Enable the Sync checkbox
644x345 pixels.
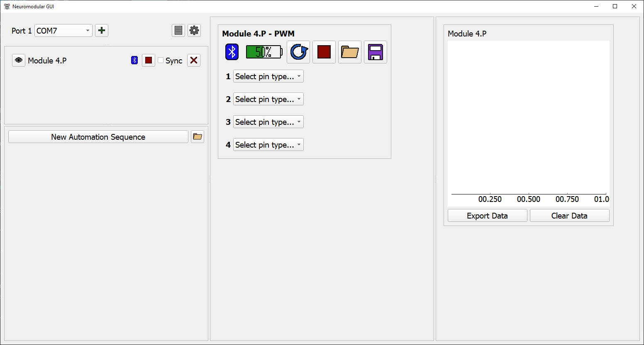(x=161, y=61)
